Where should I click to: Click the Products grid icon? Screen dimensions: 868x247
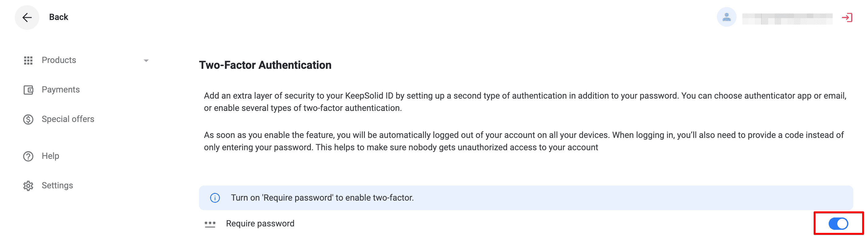[28, 60]
